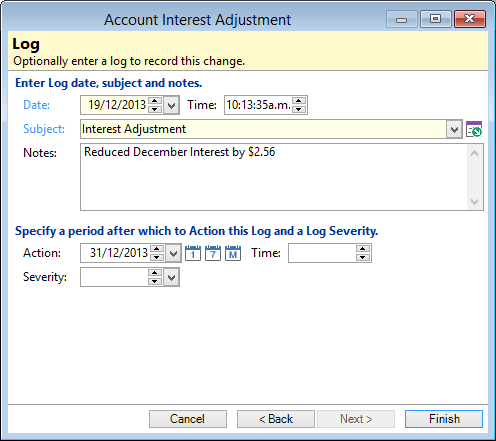Click the blue Date: label link
Screen dimensions: 496x441
pyautogui.click(x=37, y=105)
